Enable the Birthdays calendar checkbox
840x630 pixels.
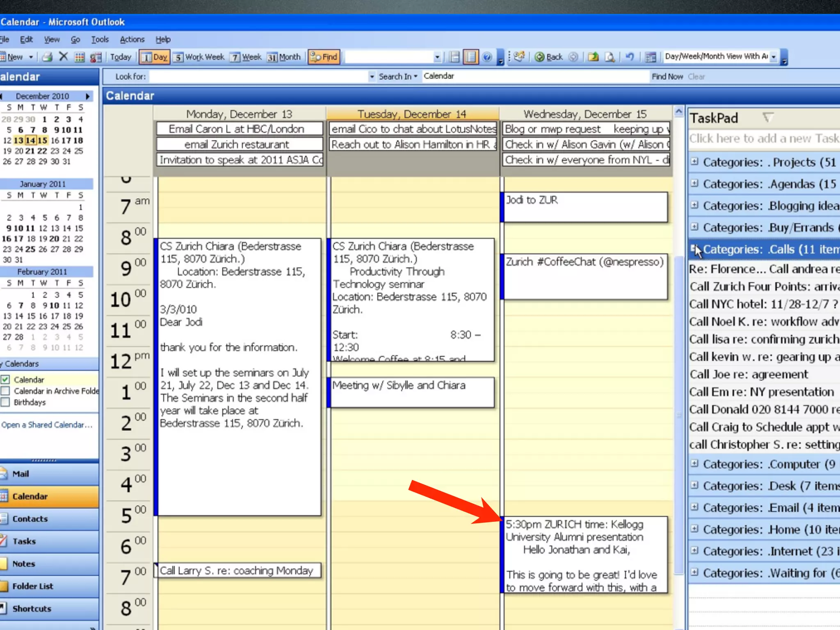[5, 402]
